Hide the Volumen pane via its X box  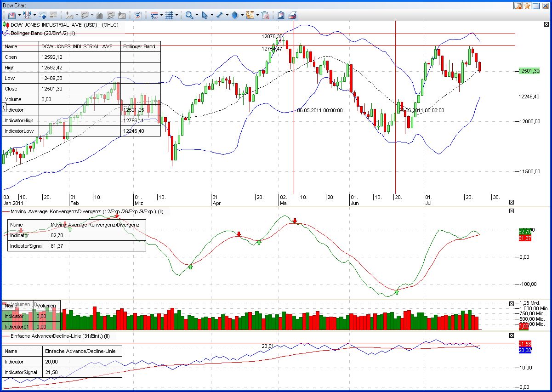click(x=511, y=303)
